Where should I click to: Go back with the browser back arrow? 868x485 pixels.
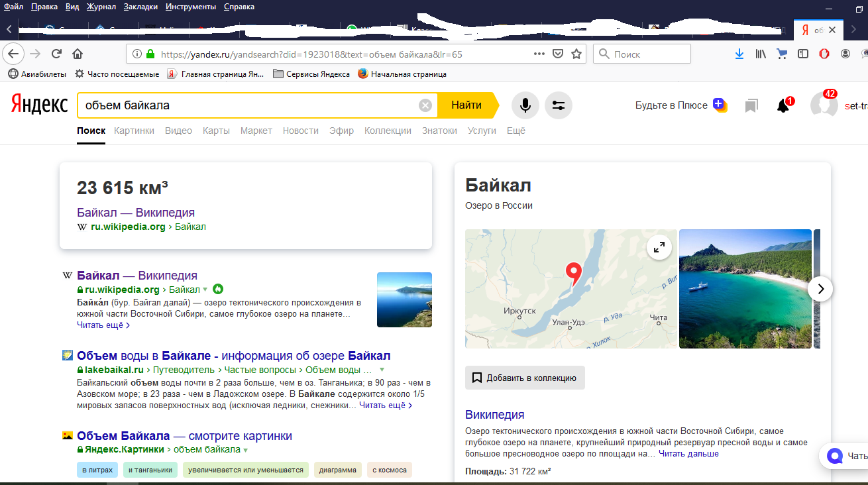[x=14, y=54]
